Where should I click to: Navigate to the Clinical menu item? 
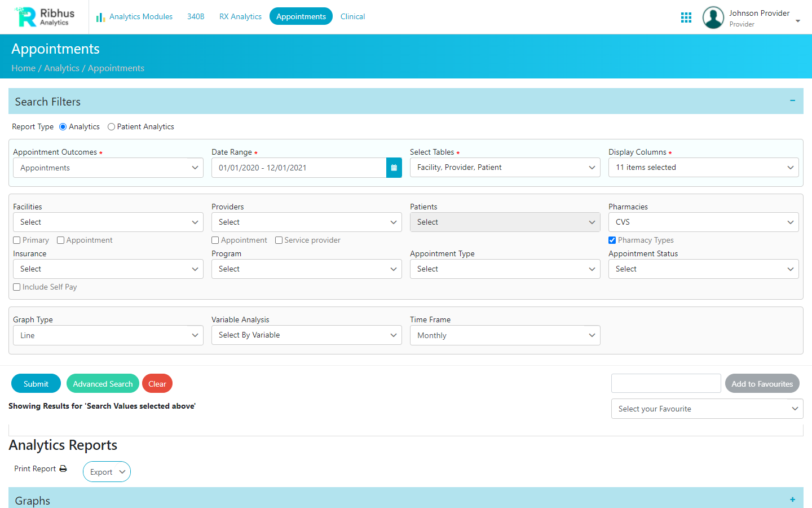[x=352, y=16]
